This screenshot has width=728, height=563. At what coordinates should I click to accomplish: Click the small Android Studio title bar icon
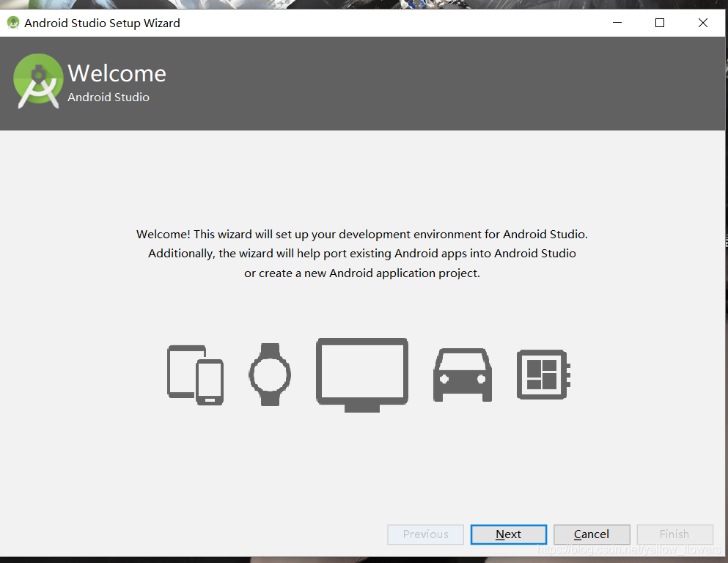[13, 23]
